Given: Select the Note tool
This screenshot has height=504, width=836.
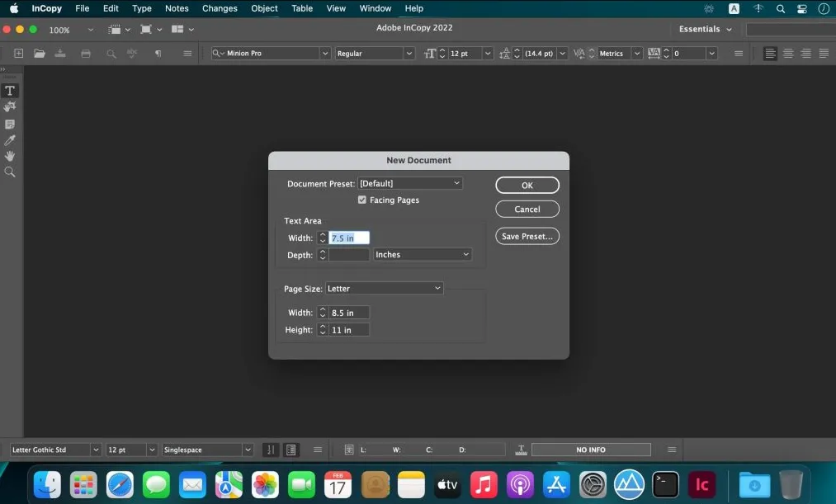Looking at the screenshot, I should pos(10,124).
